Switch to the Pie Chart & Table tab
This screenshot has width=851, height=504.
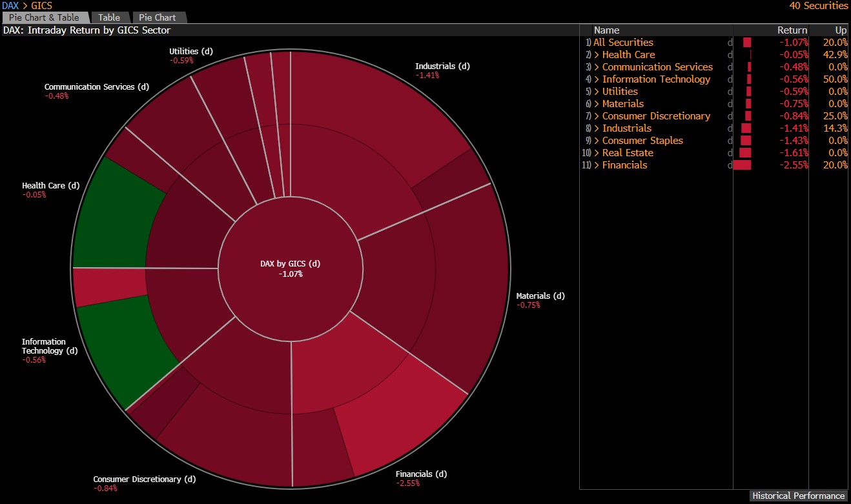44,17
